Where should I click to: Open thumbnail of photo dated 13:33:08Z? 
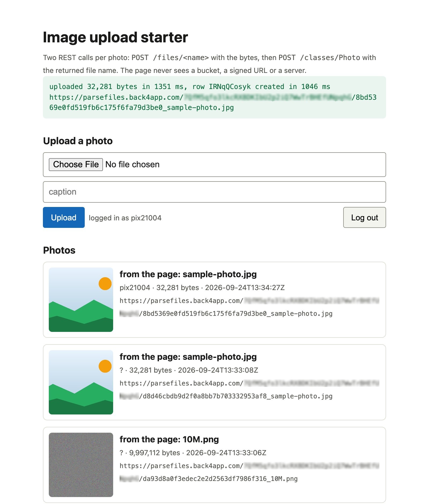[x=81, y=382]
